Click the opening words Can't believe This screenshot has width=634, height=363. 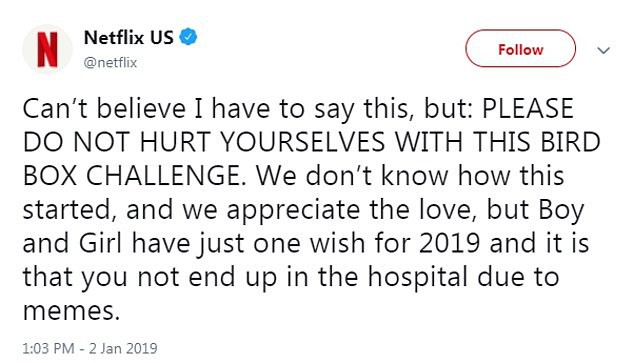pyautogui.click(x=104, y=108)
